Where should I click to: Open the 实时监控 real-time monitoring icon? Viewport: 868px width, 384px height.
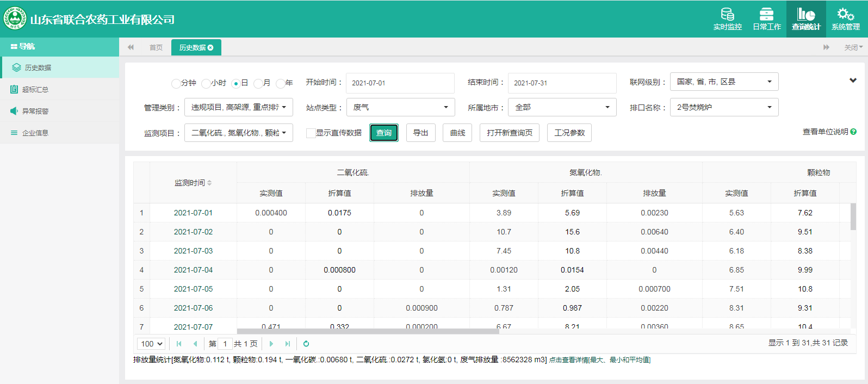click(727, 15)
